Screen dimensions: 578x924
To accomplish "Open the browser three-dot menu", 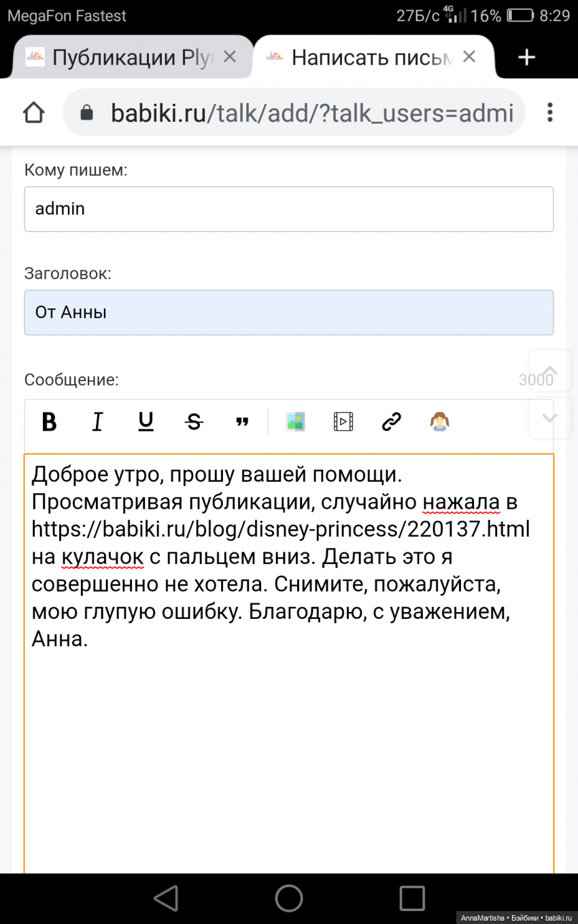I will tap(549, 112).
